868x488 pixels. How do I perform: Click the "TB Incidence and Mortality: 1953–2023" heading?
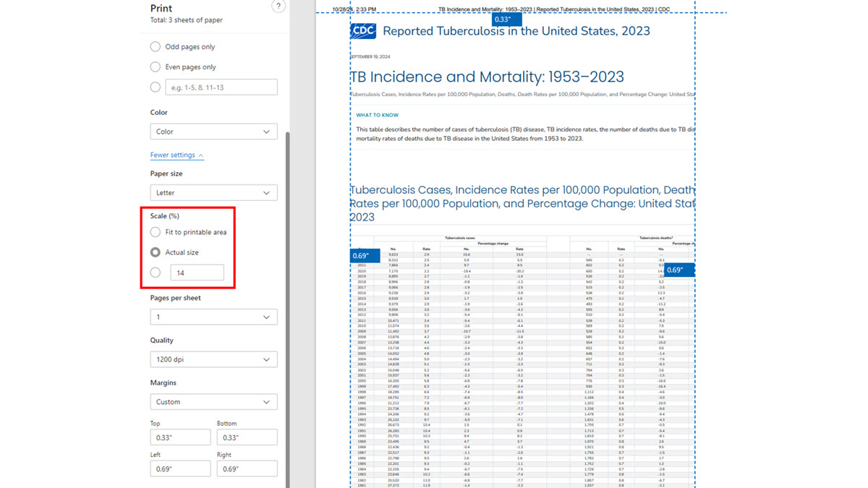(487, 77)
